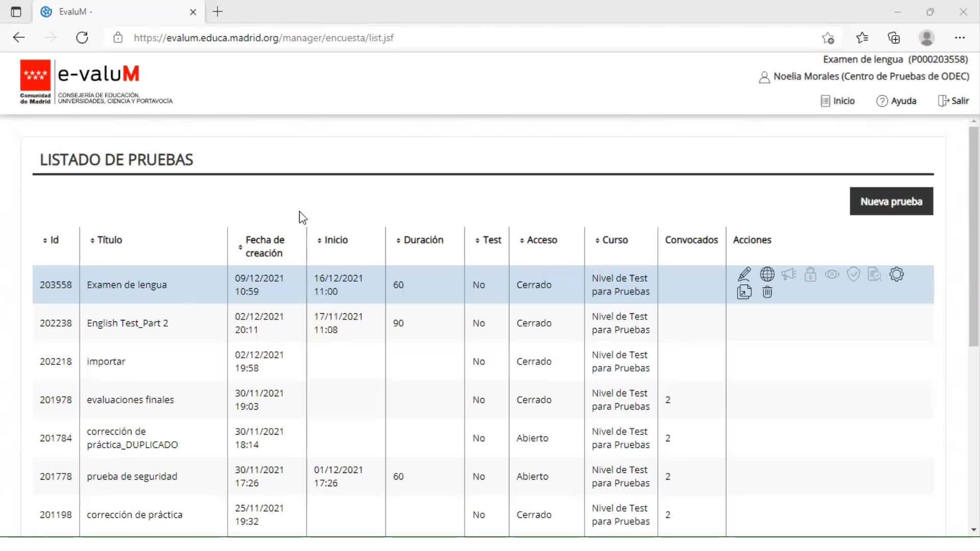Log out using the Salir link
The width and height of the screenshot is (980, 551).
pos(953,101)
